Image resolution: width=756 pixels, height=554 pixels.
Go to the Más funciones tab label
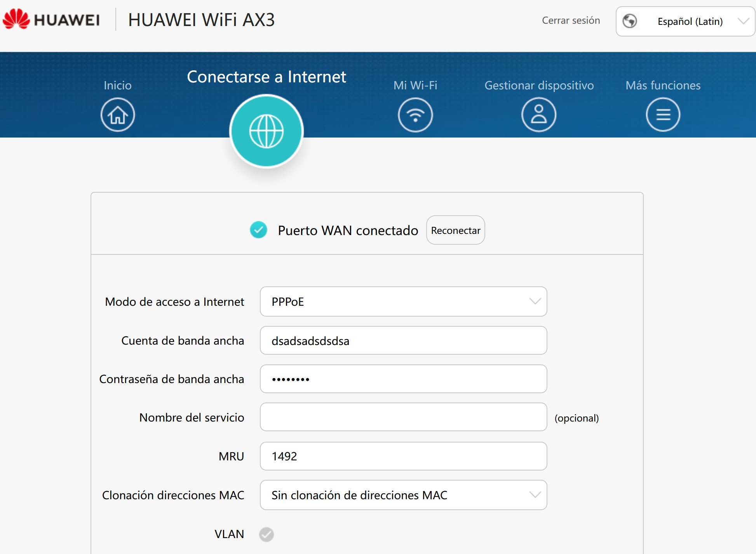tap(663, 85)
